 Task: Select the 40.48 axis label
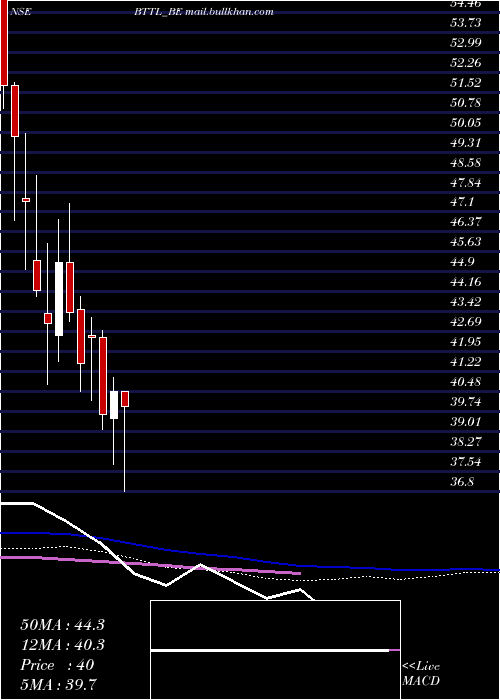pos(466,382)
